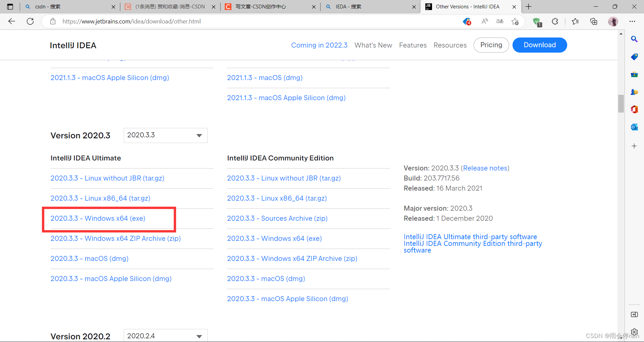Image resolution: width=644 pixels, height=342 pixels.
Task: Open the tab actions menu icon
Action: 10,7
